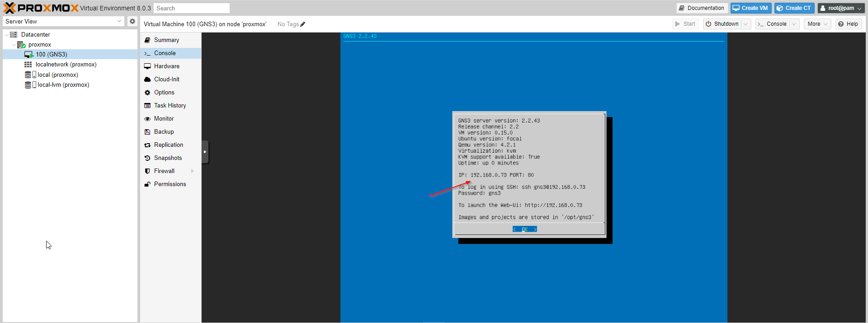Click the Create VM button
This screenshot has height=323, width=868.
click(x=750, y=8)
